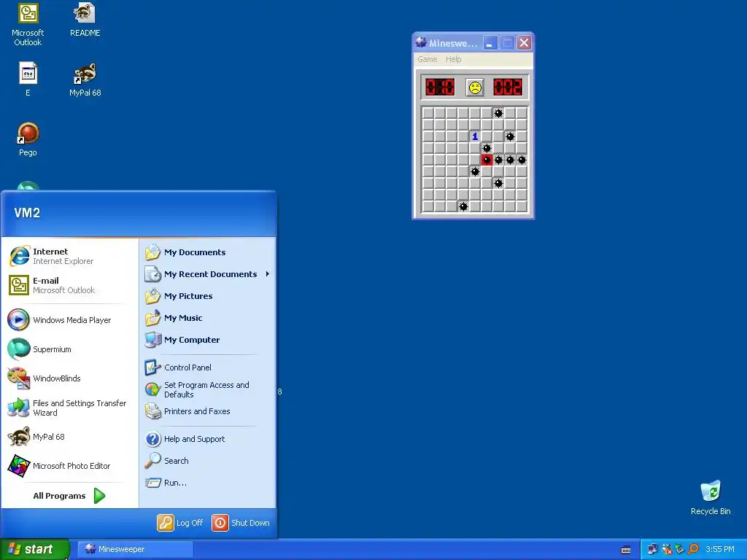
Task: Select the README desktop icon
Action: click(85, 20)
